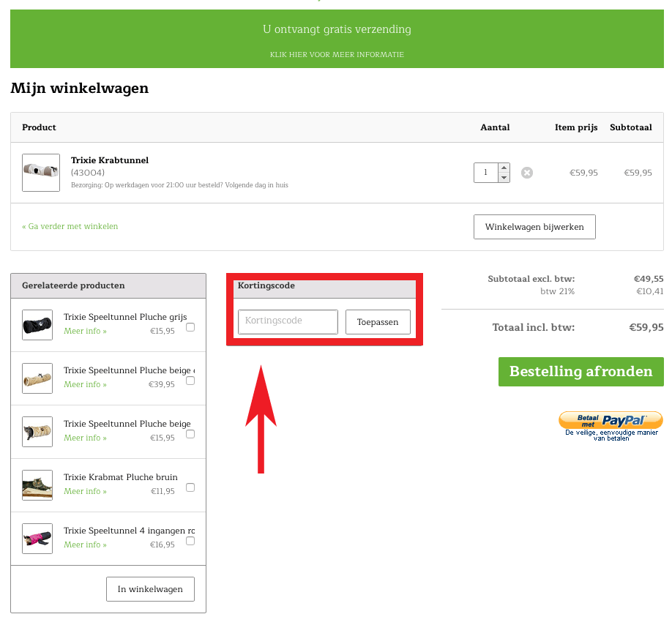Focus the Kortingscode input field
672x625 pixels.
point(288,322)
